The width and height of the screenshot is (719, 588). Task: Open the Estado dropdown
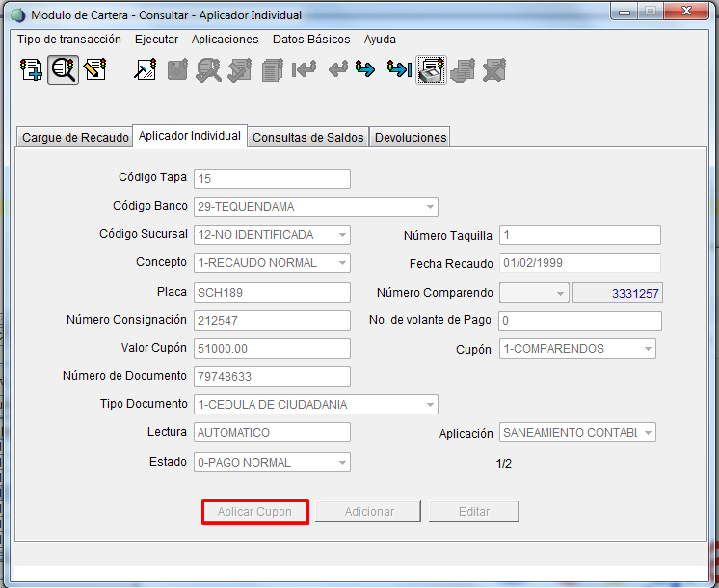coord(341,463)
